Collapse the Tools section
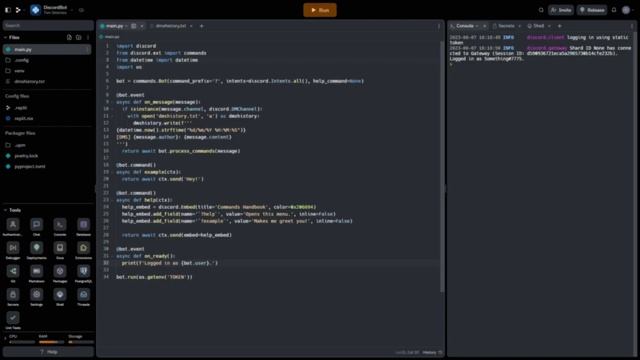 pos(5,210)
